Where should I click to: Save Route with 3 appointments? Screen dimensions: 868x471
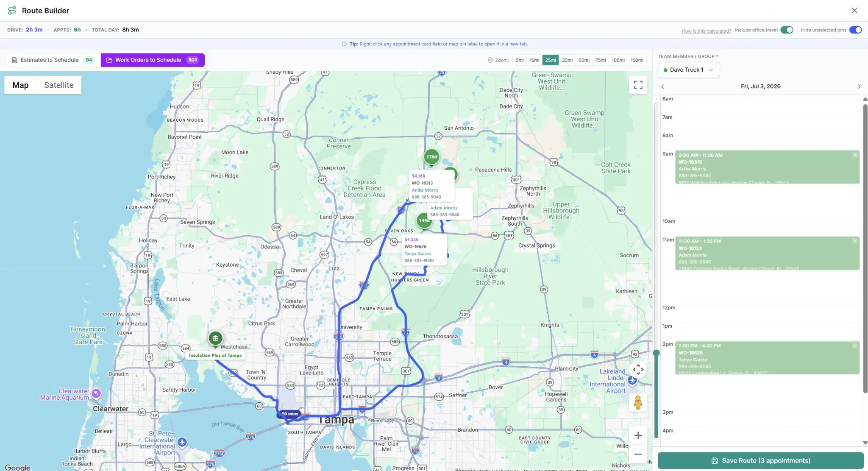[760, 460]
